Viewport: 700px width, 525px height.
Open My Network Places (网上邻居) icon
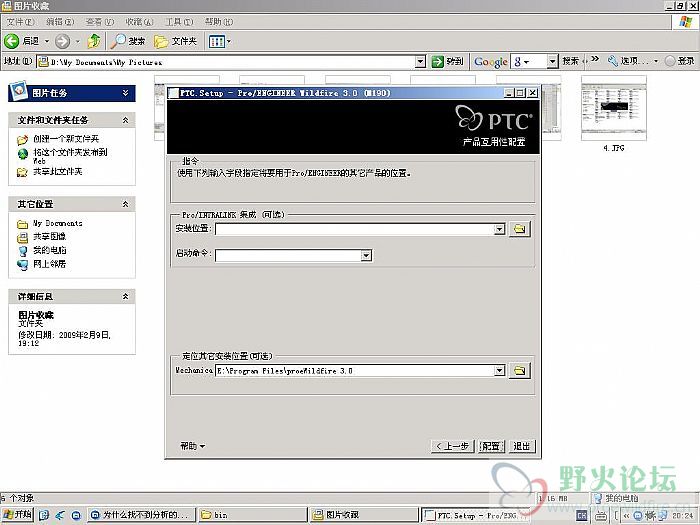click(x=22, y=265)
